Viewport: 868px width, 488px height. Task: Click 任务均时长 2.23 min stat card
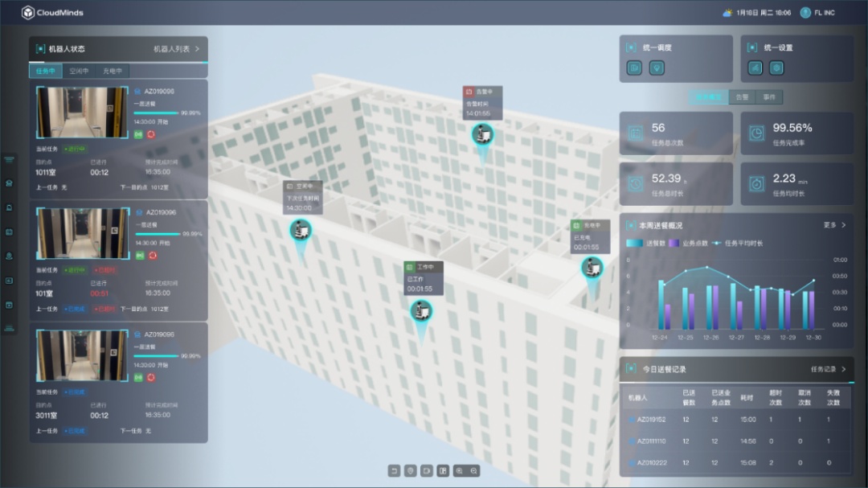click(797, 184)
